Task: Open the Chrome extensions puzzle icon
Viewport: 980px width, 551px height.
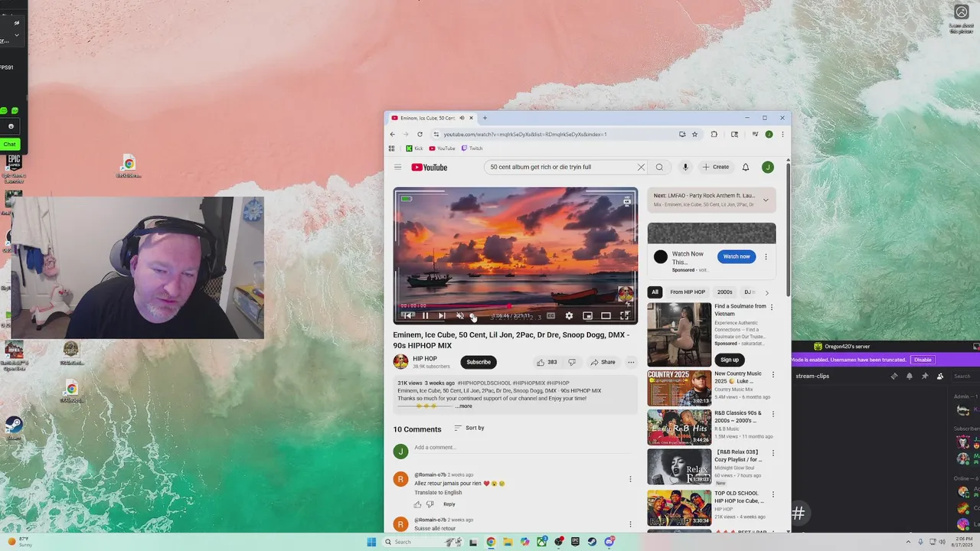Action: 714,134
